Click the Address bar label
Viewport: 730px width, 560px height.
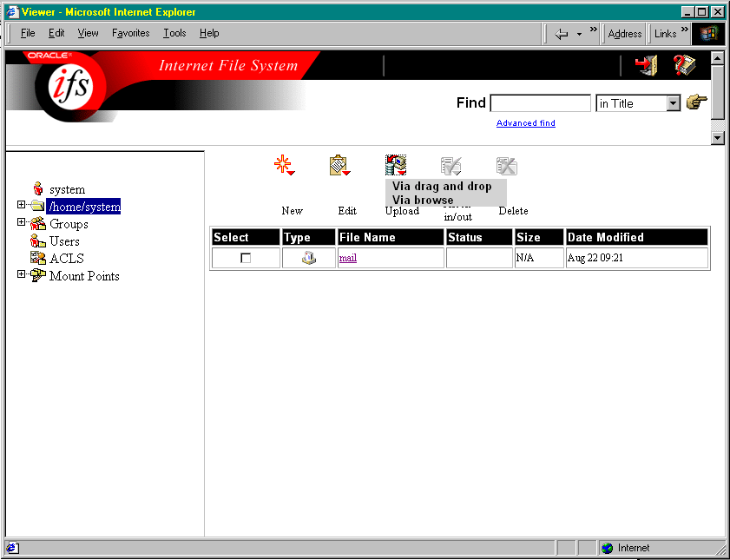625,34
